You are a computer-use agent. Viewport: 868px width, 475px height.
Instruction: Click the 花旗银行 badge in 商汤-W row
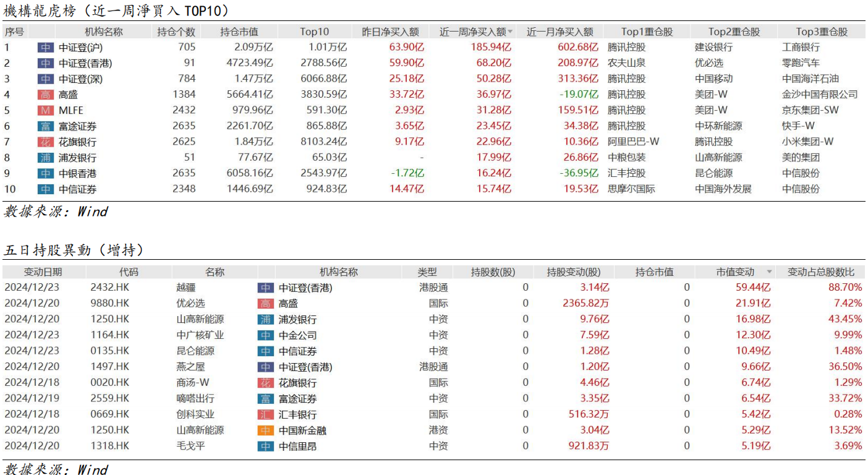point(265,383)
